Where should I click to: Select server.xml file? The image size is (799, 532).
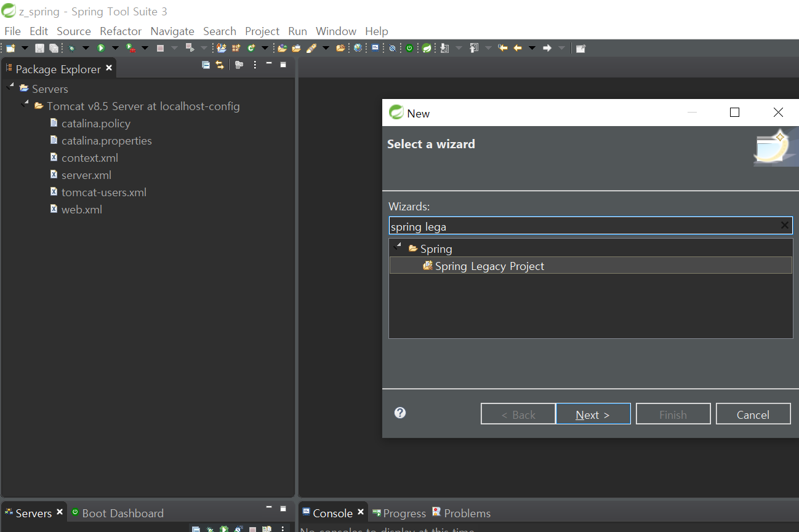(x=86, y=175)
